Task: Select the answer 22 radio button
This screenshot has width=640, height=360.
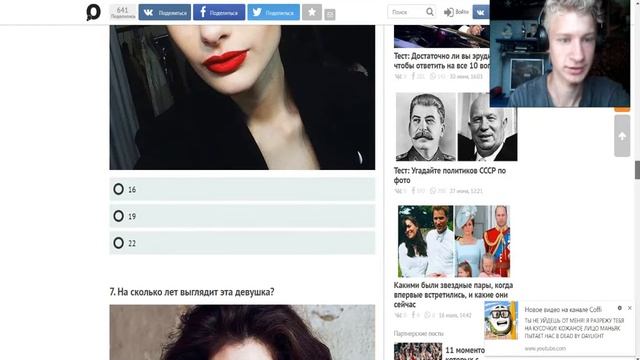Action: click(x=118, y=243)
